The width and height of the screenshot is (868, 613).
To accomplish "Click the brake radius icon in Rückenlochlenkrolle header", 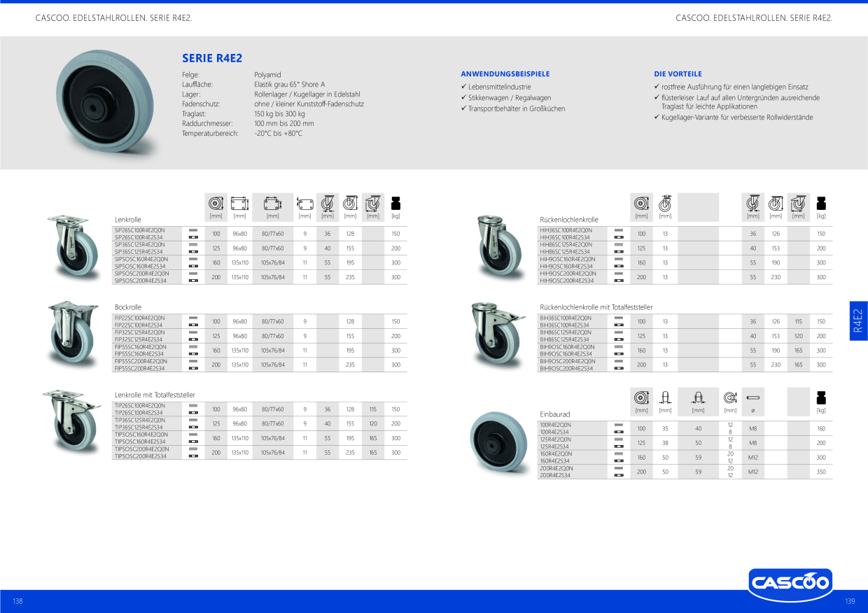I will tap(798, 204).
